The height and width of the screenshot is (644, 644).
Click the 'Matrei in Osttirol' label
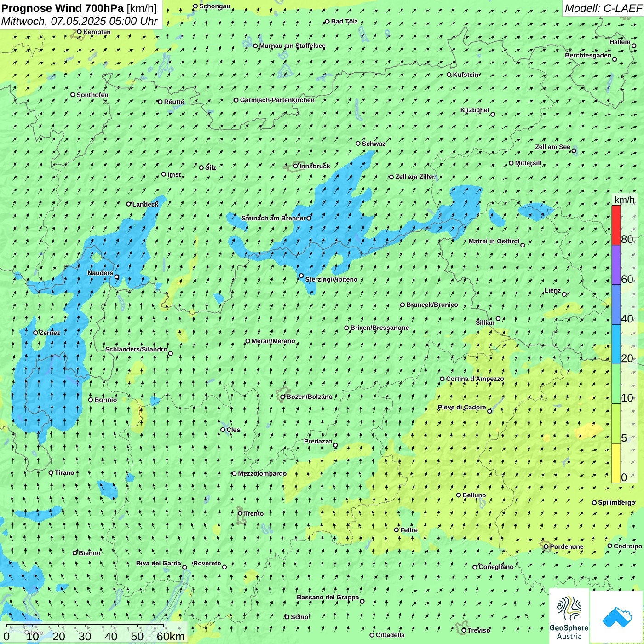point(494,241)
